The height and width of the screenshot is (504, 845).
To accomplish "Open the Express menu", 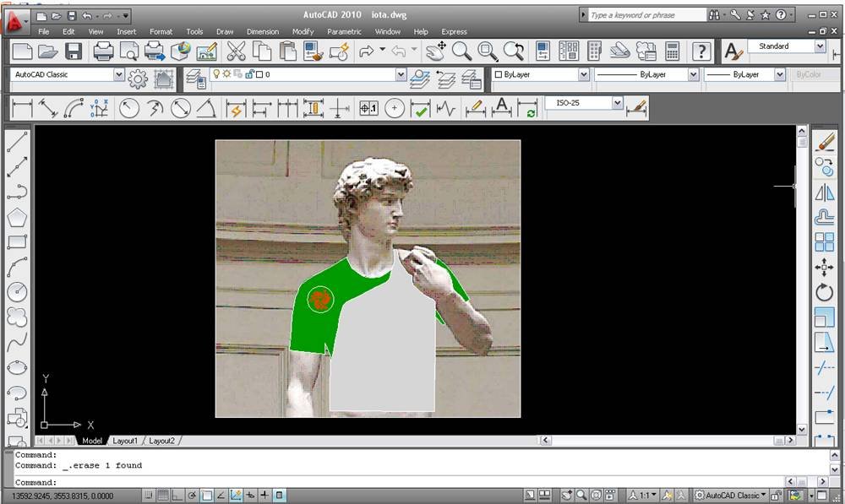I will [x=454, y=32].
